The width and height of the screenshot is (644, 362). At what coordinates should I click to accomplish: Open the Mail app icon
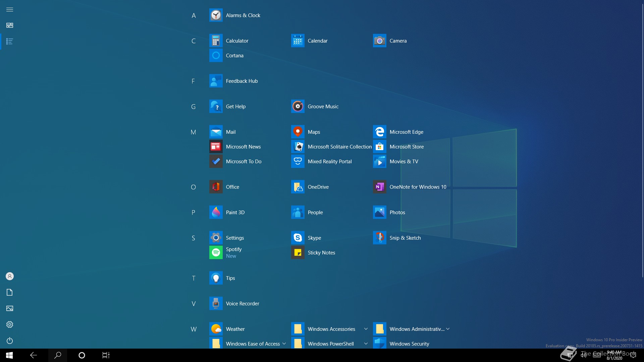tap(216, 132)
